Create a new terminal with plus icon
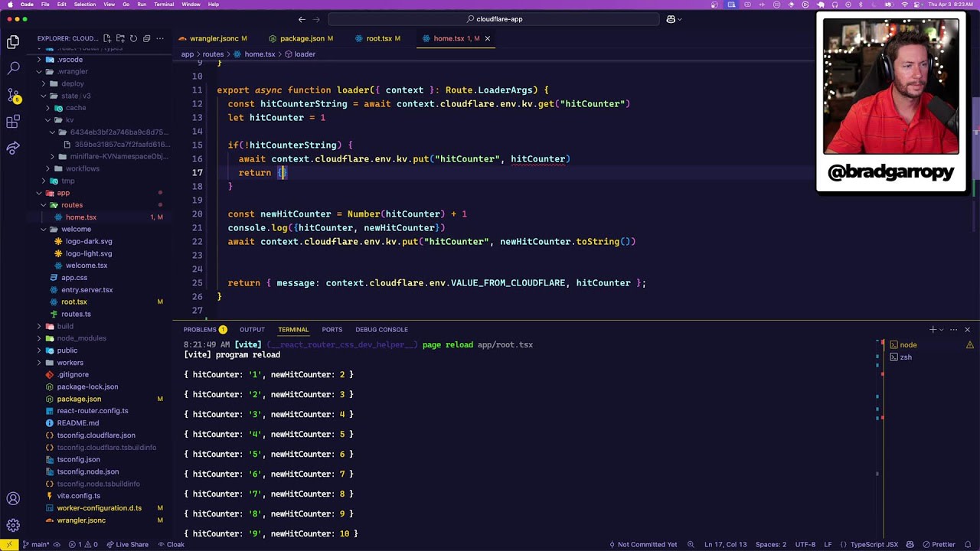 coord(932,330)
